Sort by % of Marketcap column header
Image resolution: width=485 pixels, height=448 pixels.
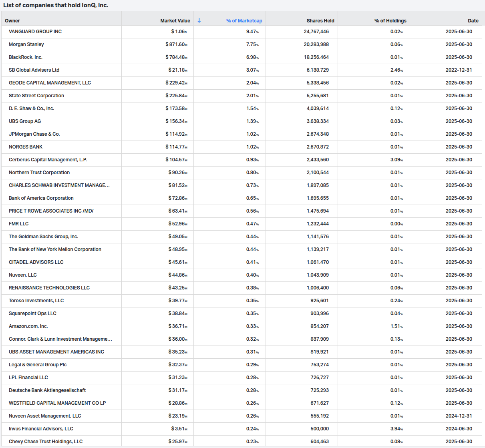[x=244, y=21]
